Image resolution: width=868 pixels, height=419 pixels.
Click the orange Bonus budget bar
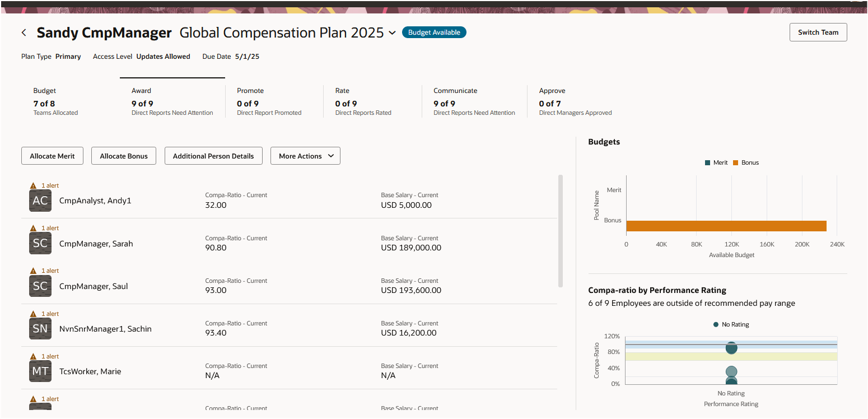[726, 226]
